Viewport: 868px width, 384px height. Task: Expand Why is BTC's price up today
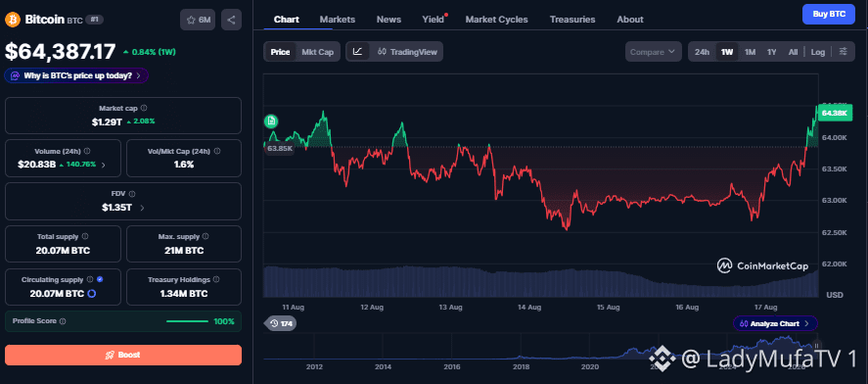click(x=76, y=75)
